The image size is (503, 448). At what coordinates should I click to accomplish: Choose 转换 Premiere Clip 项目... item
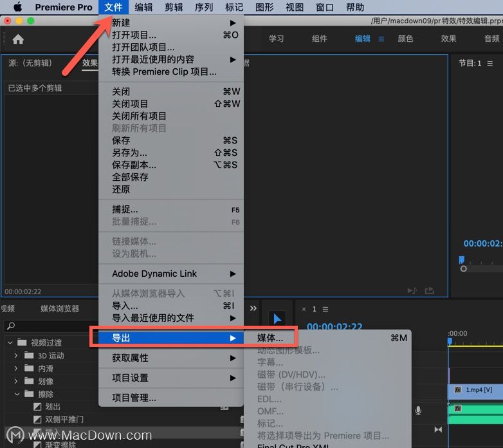click(171, 71)
